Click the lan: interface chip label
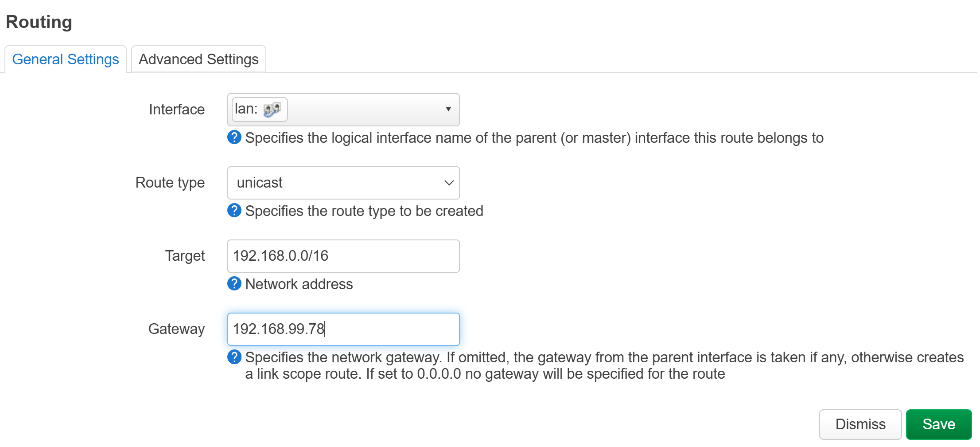980x447 pixels. tap(246, 109)
